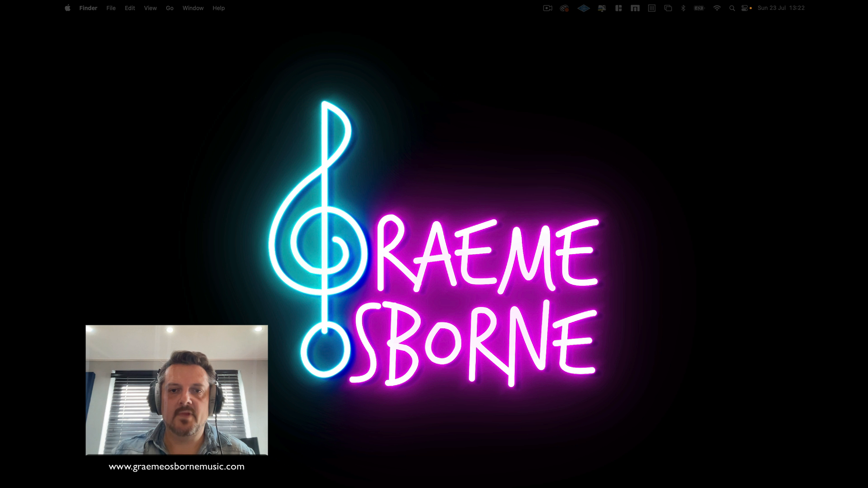
Task: Open the Apple menu
Action: 67,8
